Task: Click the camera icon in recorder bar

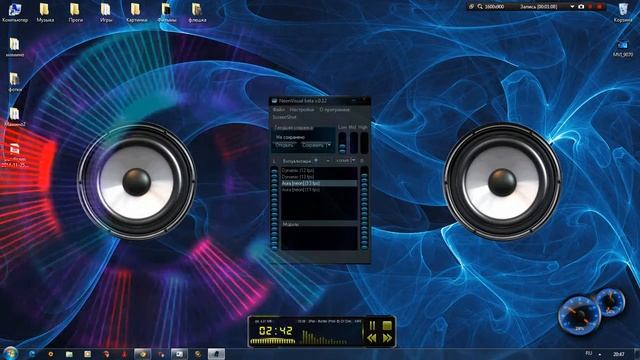Action: 581,7
